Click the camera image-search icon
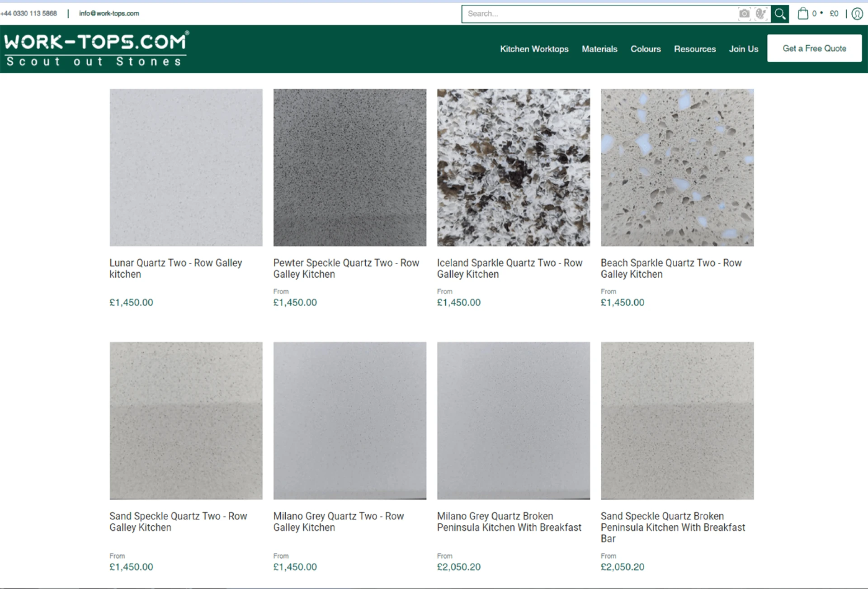This screenshot has width=868, height=589. [744, 14]
